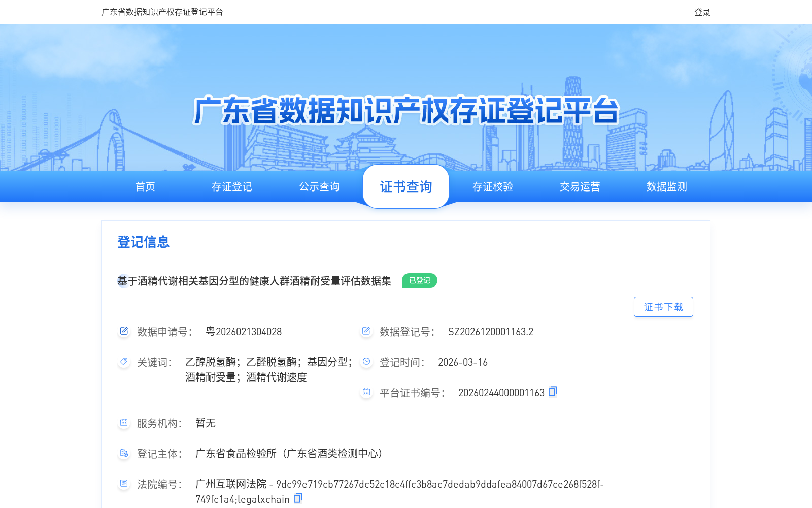Select the 证书查询 tab
Screen dimensions: 812x508
coord(406,186)
